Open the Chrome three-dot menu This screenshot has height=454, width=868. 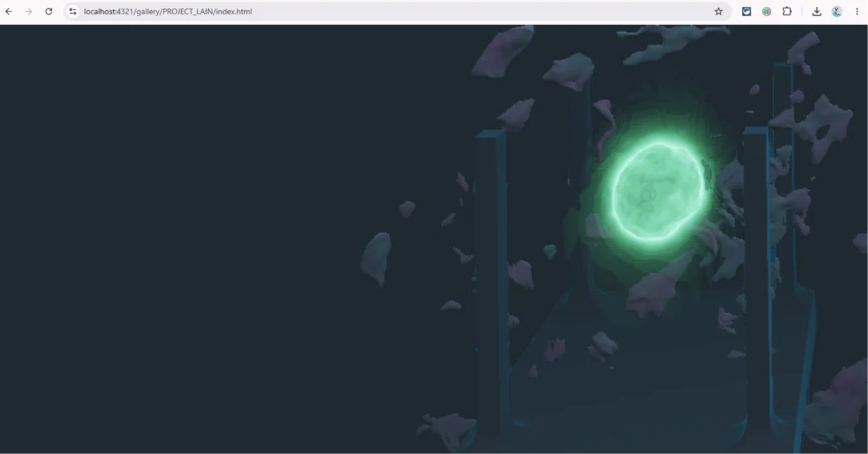(856, 12)
